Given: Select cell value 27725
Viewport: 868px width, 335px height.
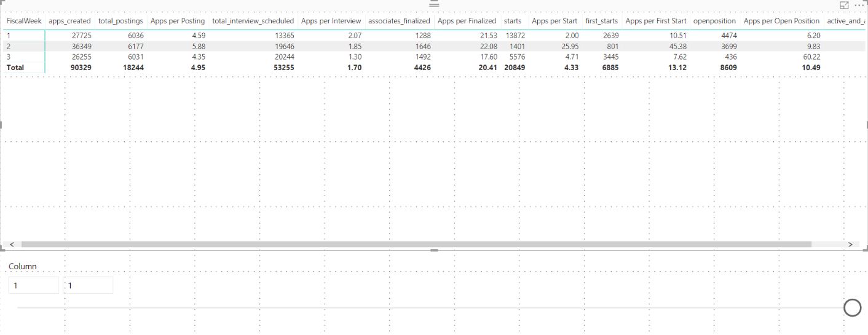Looking at the screenshot, I should point(81,36).
